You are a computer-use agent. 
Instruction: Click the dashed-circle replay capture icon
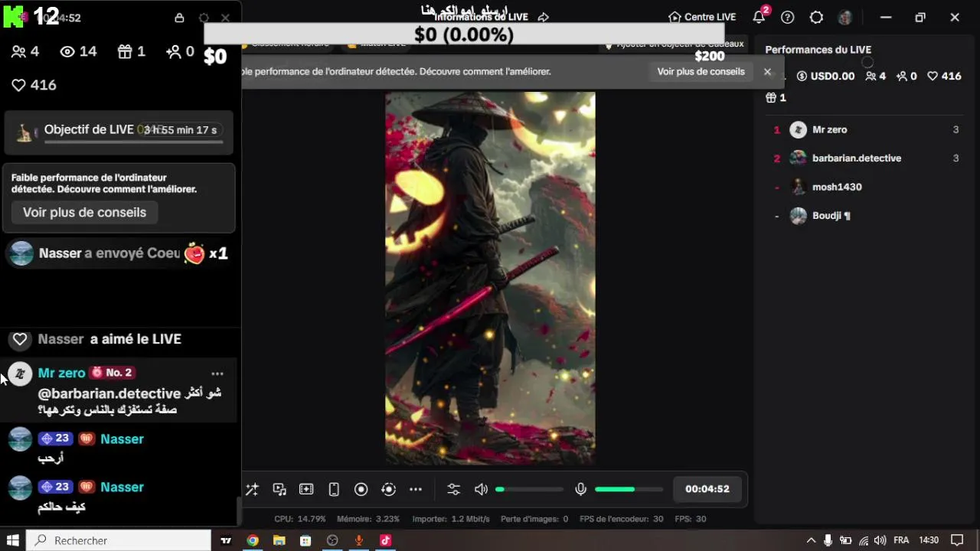point(388,489)
